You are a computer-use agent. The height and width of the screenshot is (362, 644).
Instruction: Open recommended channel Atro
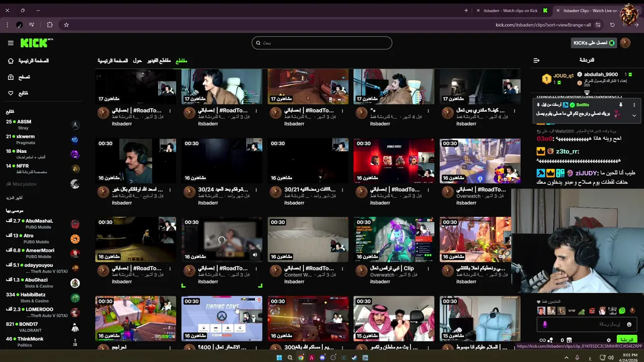[43, 238]
